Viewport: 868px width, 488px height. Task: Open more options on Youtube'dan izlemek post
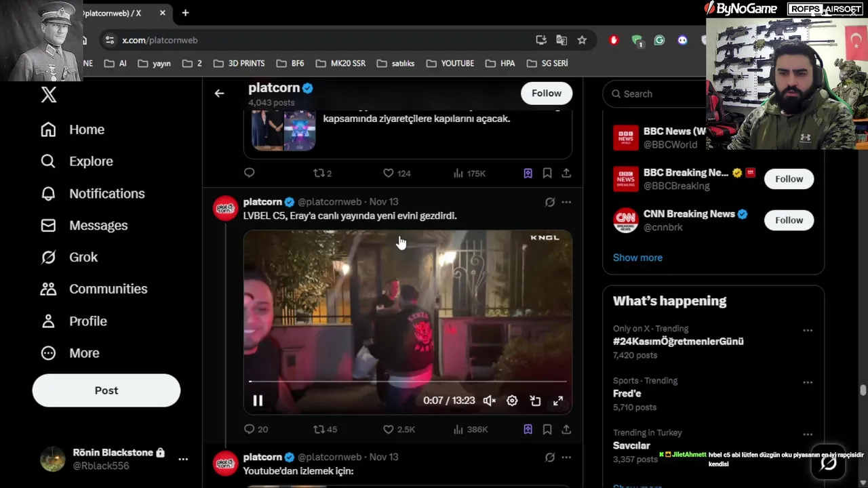pos(566,457)
